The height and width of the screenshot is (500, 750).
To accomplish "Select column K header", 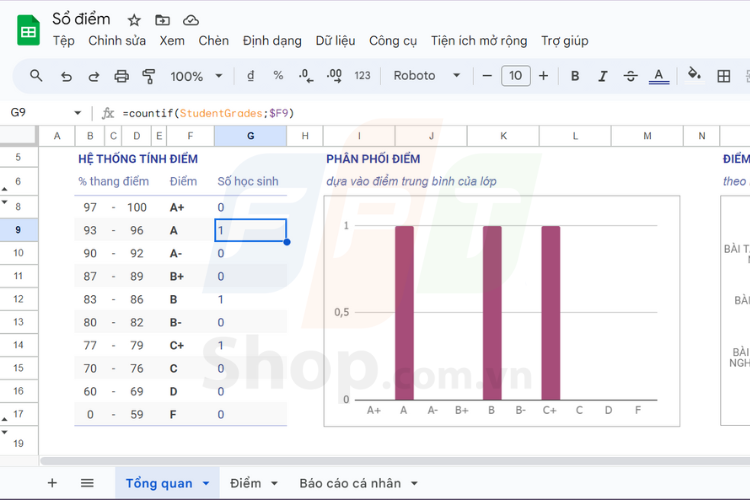I will (x=503, y=136).
